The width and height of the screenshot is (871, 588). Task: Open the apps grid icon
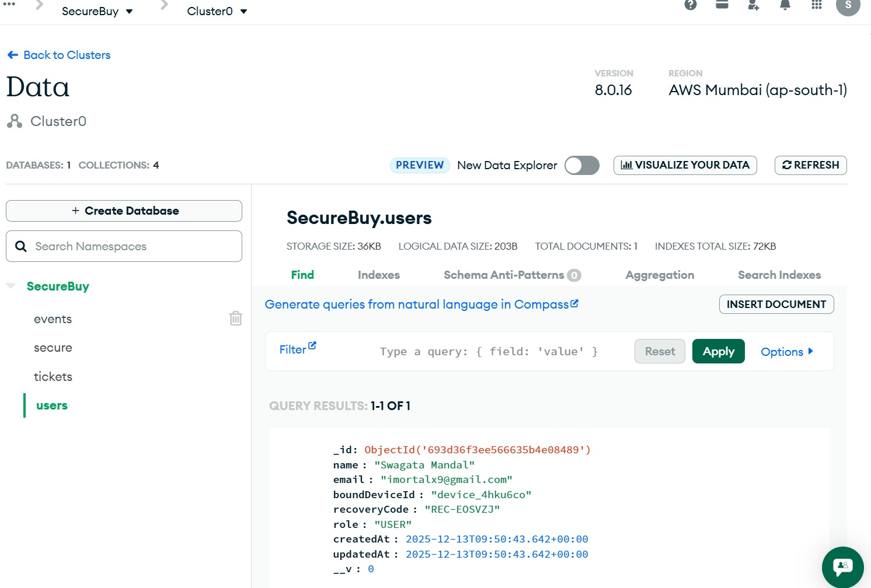click(x=817, y=5)
